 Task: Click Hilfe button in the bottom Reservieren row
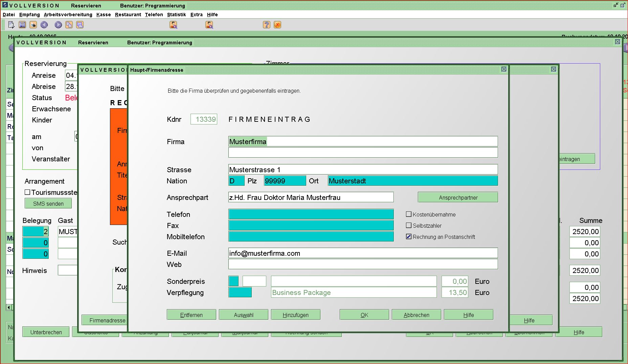[579, 332]
